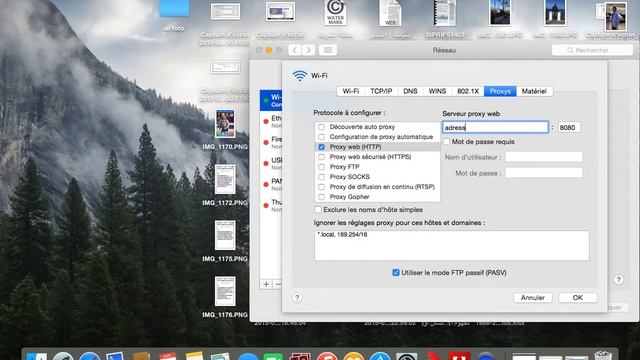
Task: Check the Proxy FTP box
Action: (x=321, y=167)
